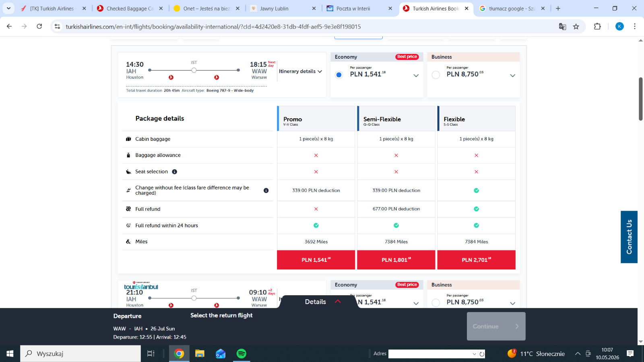The image size is (644, 362).
Task: Select Business PLN 8,750 radio for 14:30 flight
Action: click(436, 75)
